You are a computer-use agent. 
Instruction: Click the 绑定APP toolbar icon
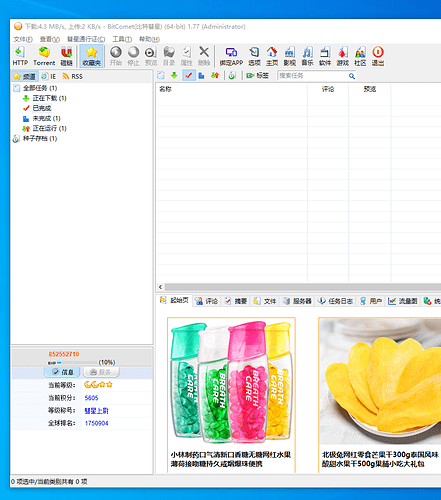(x=231, y=56)
